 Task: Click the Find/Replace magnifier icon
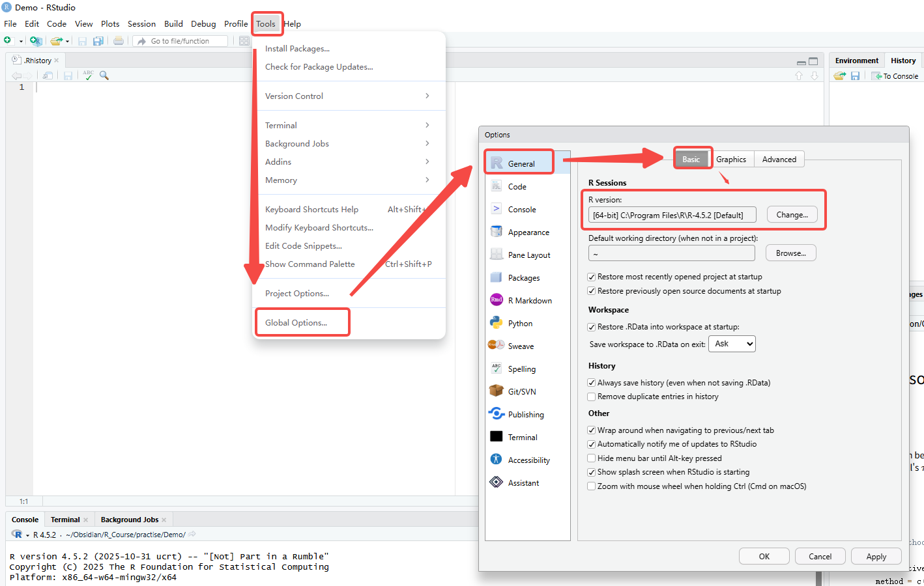[x=104, y=76]
